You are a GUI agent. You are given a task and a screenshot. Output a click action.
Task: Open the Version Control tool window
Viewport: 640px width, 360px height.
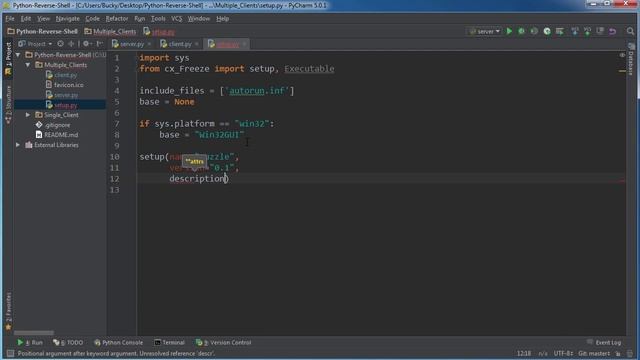pyautogui.click(x=223, y=342)
